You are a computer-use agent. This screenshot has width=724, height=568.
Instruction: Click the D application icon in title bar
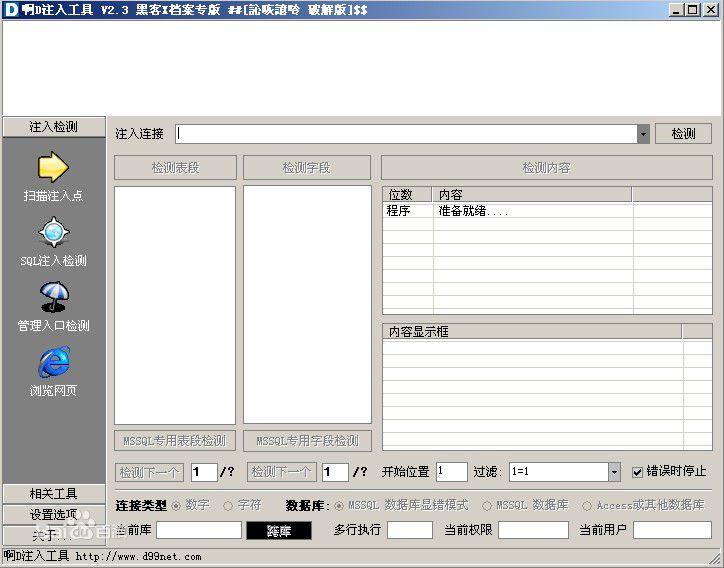[x=11, y=9]
